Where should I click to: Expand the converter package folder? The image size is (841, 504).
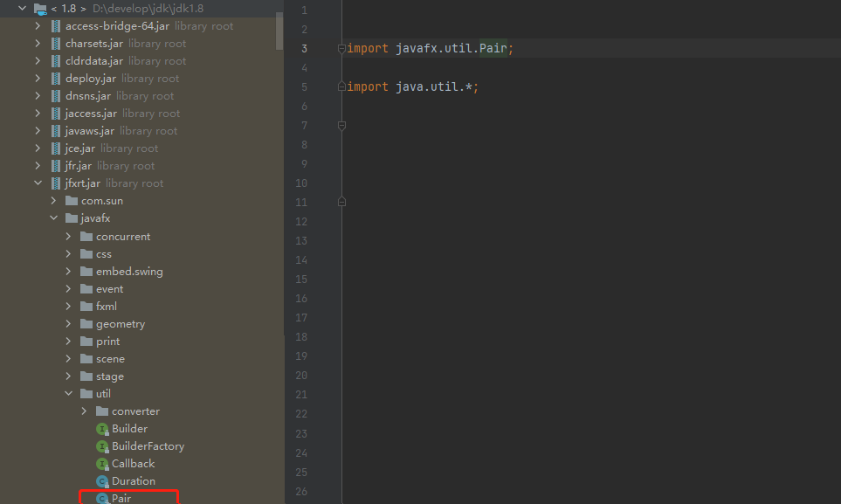tap(84, 411)
